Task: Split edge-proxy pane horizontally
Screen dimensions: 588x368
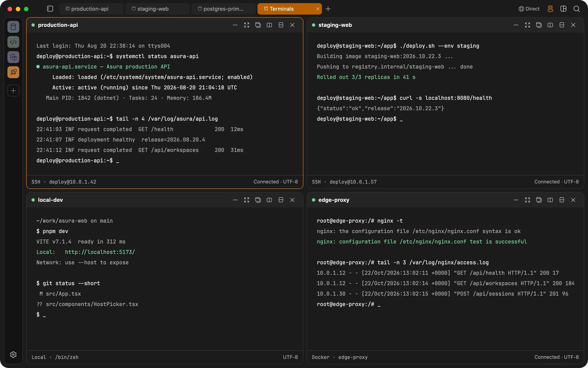Action: click(562, 200)
